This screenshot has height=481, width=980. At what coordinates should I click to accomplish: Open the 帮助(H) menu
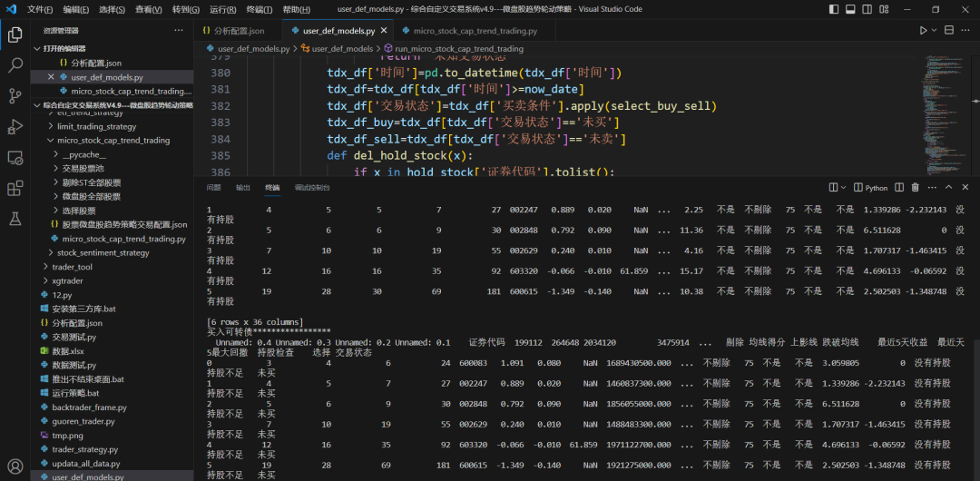[296, 9]
